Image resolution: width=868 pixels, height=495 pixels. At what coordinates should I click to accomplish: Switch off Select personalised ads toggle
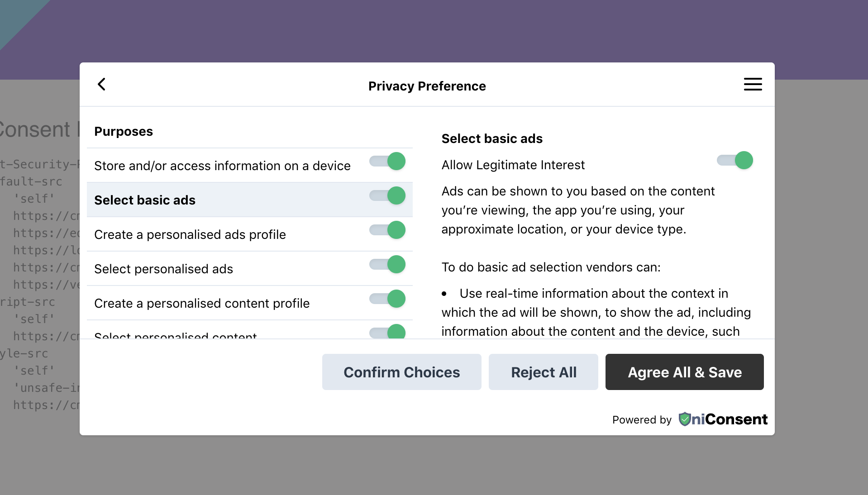pos(387,264)
